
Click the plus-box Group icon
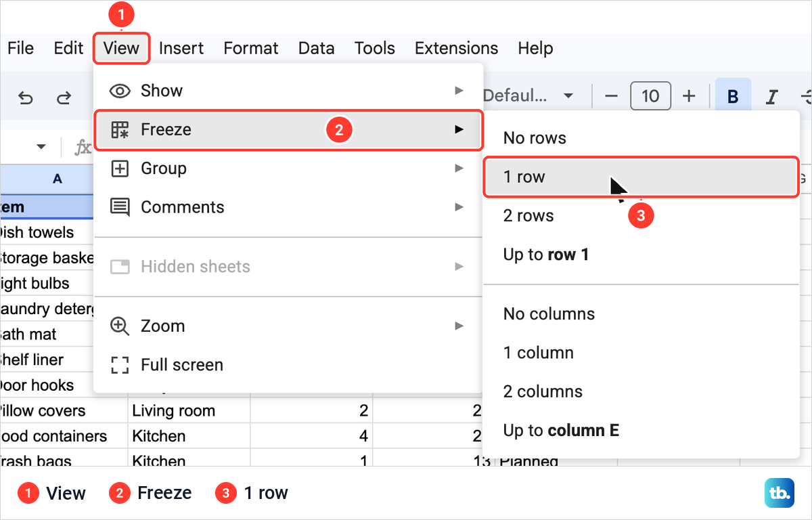tap(120, 169)
